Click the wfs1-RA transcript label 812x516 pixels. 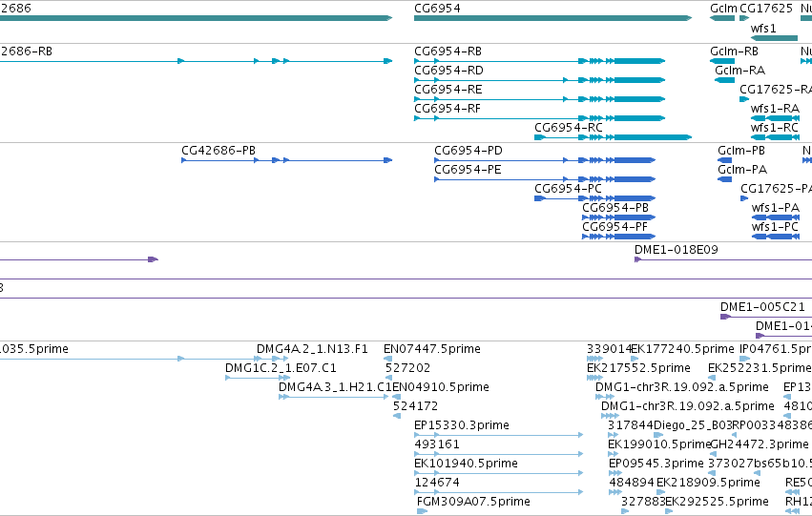pyautogui.click(x=775, y=109)
